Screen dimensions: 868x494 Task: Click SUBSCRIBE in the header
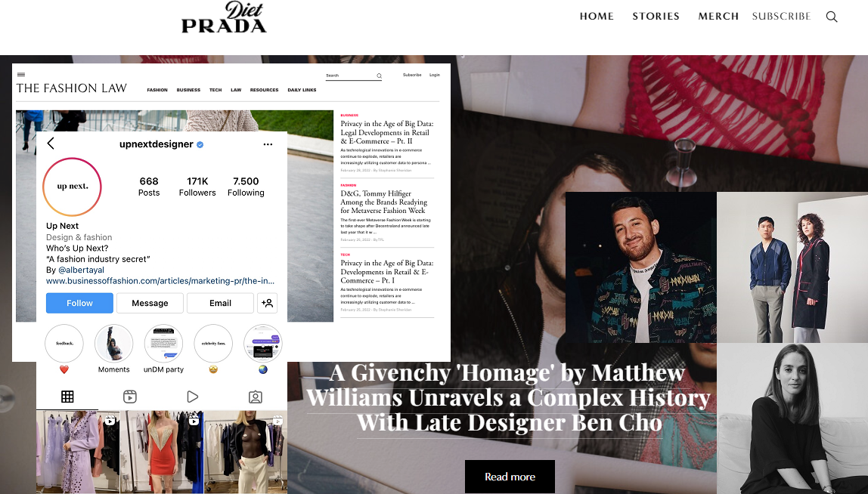(781, 17)
